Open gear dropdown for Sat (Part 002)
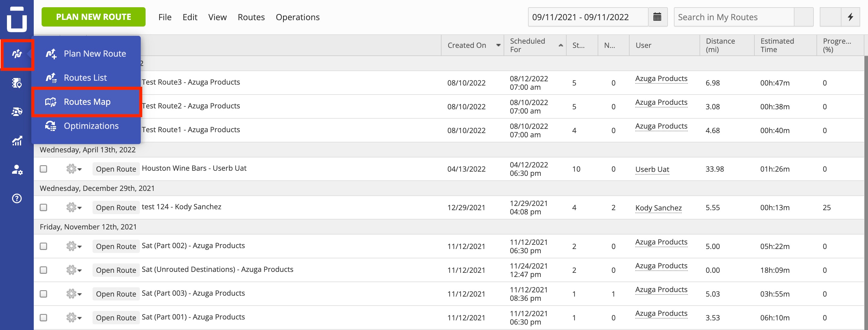The height and width of the screenshot is (330, 868). 74,247
